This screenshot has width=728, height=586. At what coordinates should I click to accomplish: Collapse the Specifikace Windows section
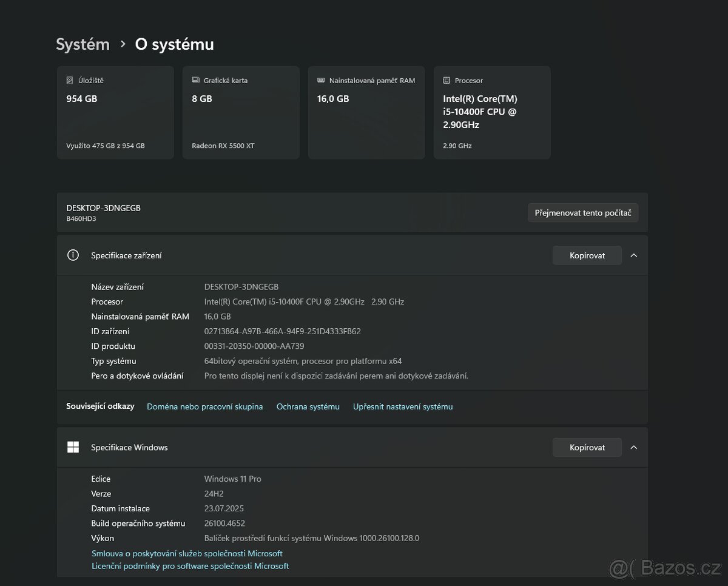[634, 447]
